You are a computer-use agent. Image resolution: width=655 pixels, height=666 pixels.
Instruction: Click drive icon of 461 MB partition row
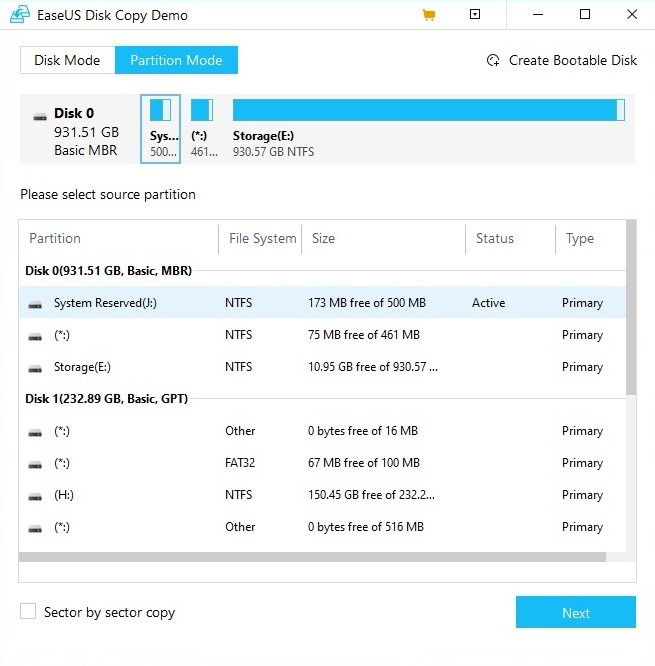(35, 337)
